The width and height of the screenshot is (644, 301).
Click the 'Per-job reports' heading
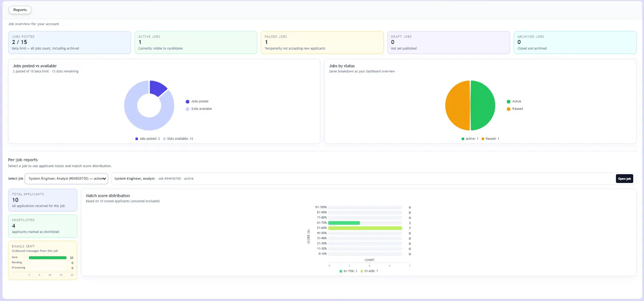click(x=23, y=160)
